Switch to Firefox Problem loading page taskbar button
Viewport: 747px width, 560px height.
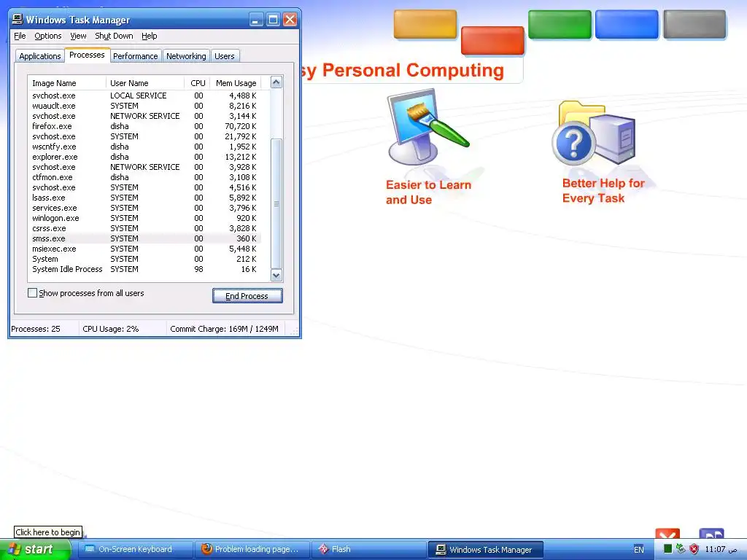point(252,549)
